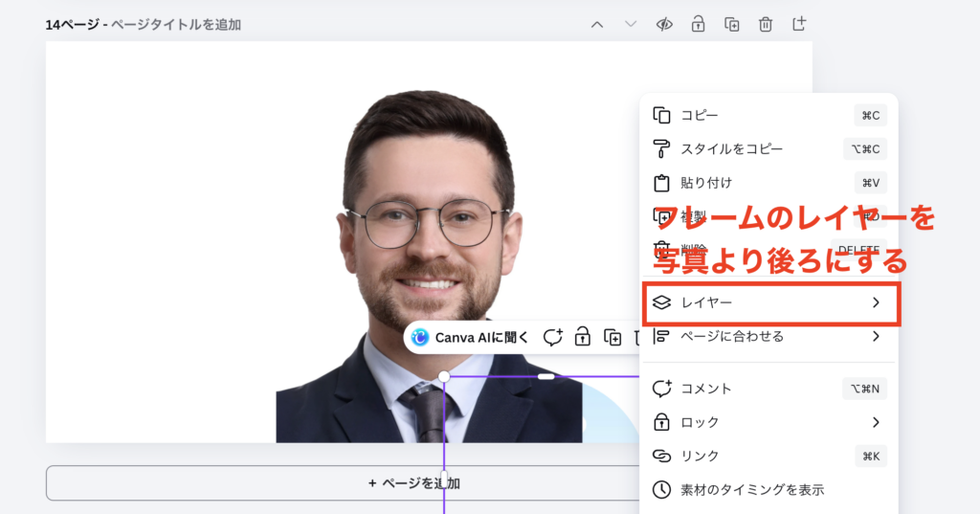
Task: Click ページタイトルを追加 title field
Action: click(176, 25)
